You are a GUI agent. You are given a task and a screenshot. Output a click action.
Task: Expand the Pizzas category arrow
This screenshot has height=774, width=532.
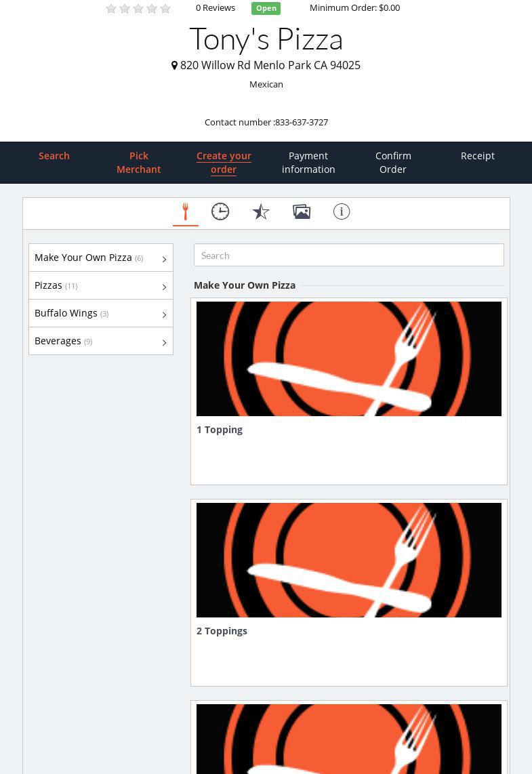(164, 287)
